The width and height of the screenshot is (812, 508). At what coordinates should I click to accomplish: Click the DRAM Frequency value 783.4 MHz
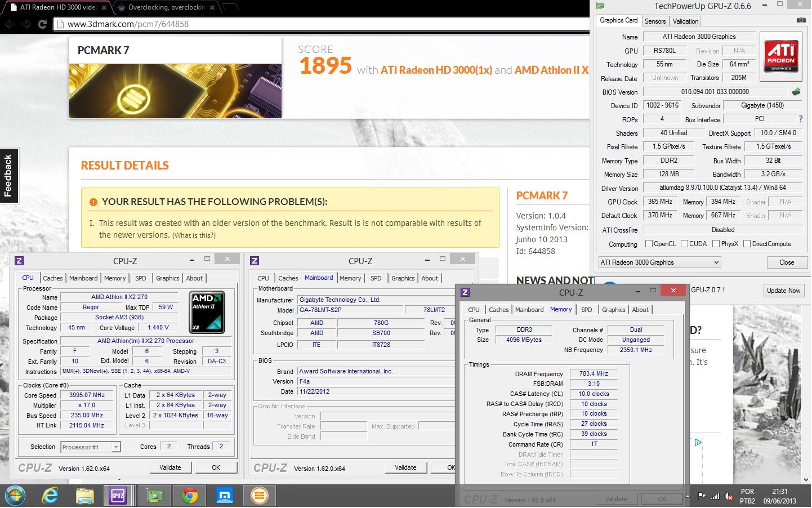(x=594, y=374)
